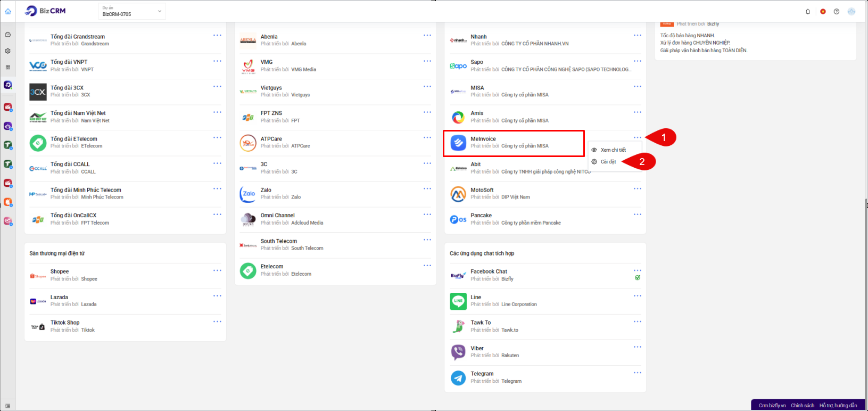Image resolution: width=868 pixels, height=411 pixels.
Task: Select the Facebook Chat entry
Action: (x=546, y=275)
